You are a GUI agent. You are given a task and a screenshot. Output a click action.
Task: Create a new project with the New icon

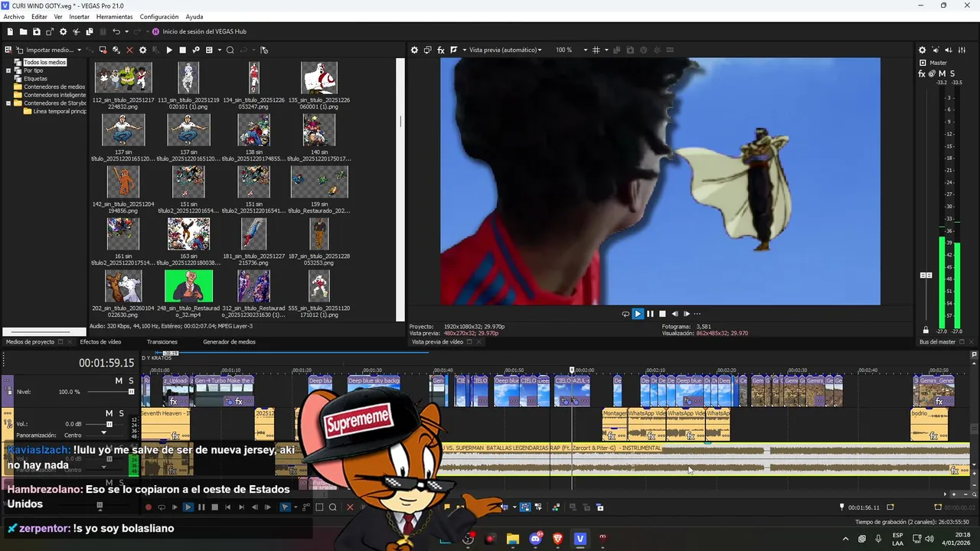coord(10,31)
